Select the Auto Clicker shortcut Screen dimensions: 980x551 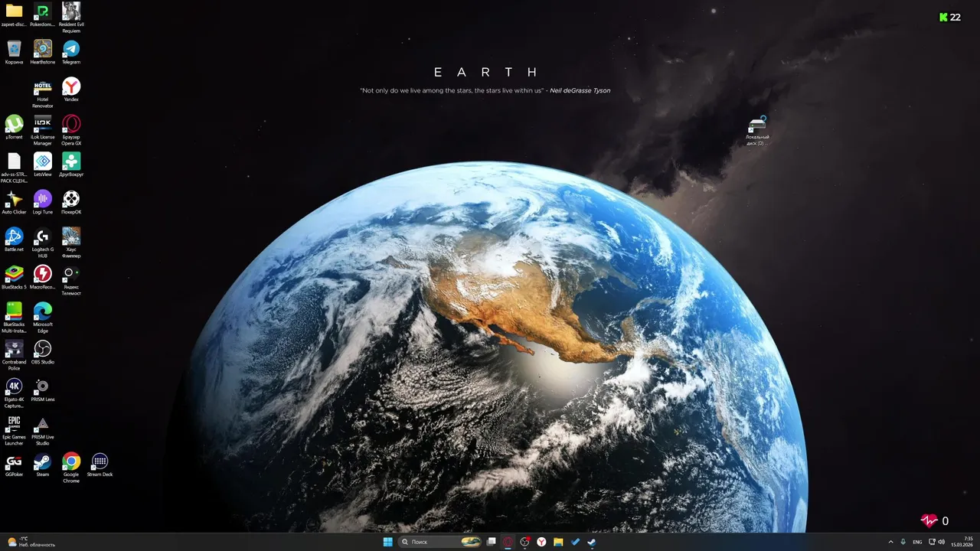(14, 202)
